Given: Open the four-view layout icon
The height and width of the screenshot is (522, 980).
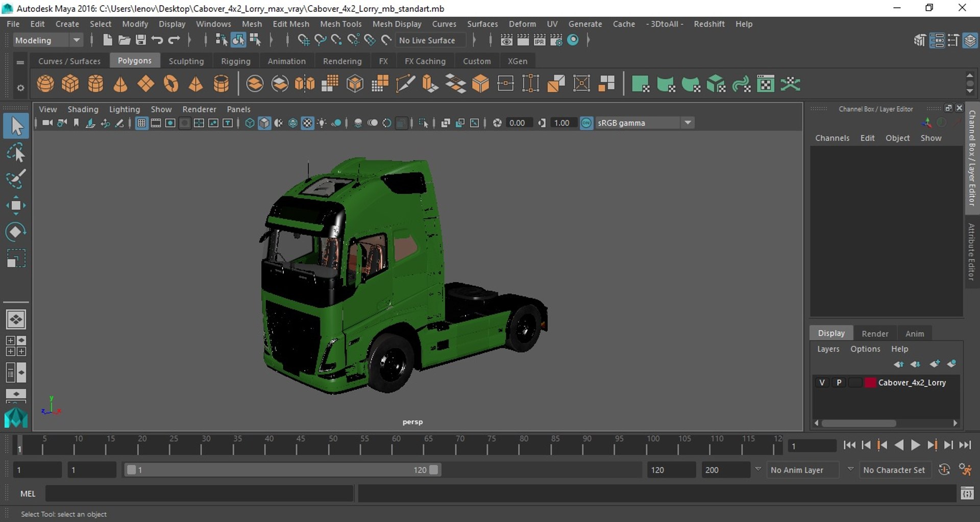Looking at the screenshot, I should 16,346.
